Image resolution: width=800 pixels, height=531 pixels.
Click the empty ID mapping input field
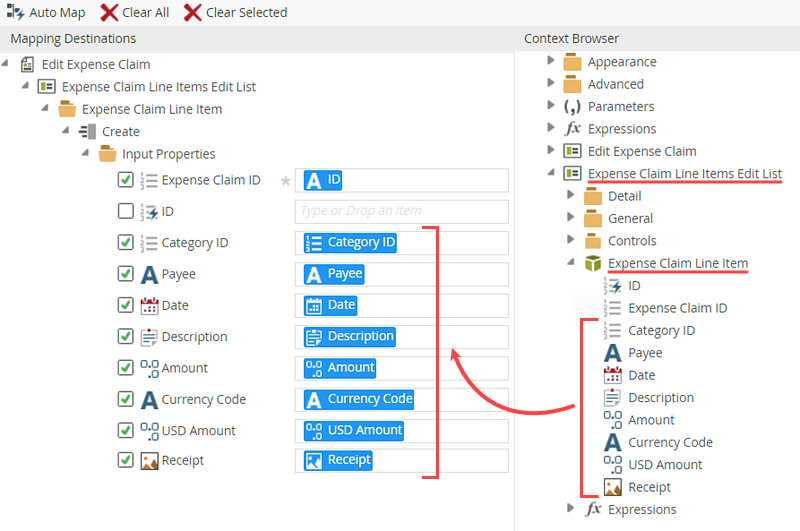[x=401, y=211]
